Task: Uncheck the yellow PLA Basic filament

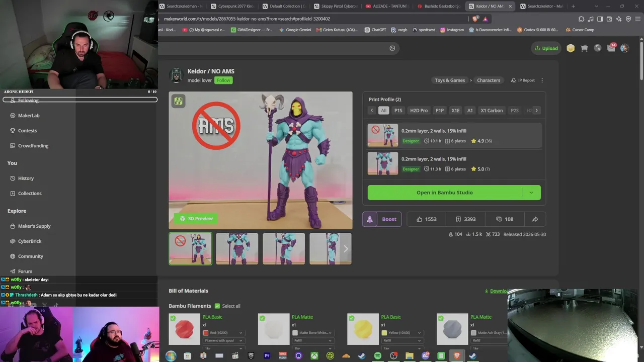Action: (351, 318)
